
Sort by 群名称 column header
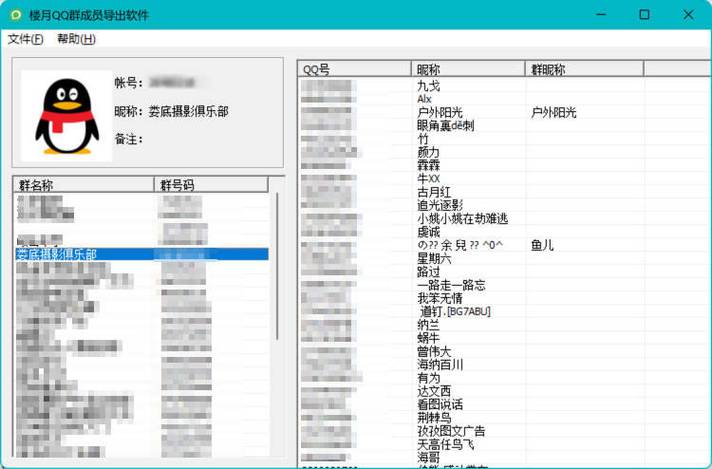click(84, 185)
